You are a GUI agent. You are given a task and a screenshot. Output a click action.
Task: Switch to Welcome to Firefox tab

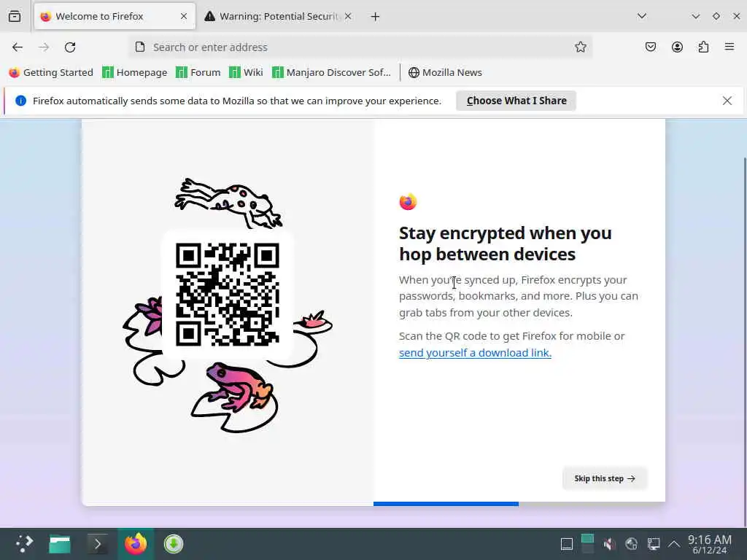(115, 16)
